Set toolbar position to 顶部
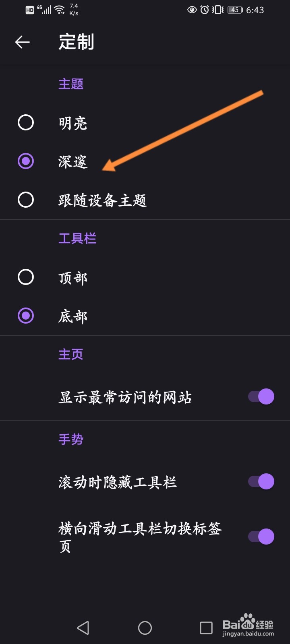Viewport: 290px width, 644px height. 26,277
